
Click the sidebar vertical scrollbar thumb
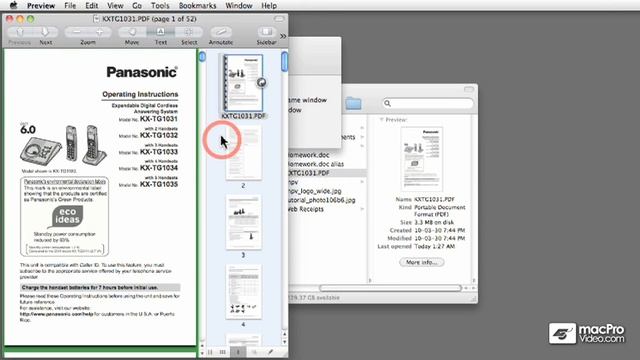[284, 62]
